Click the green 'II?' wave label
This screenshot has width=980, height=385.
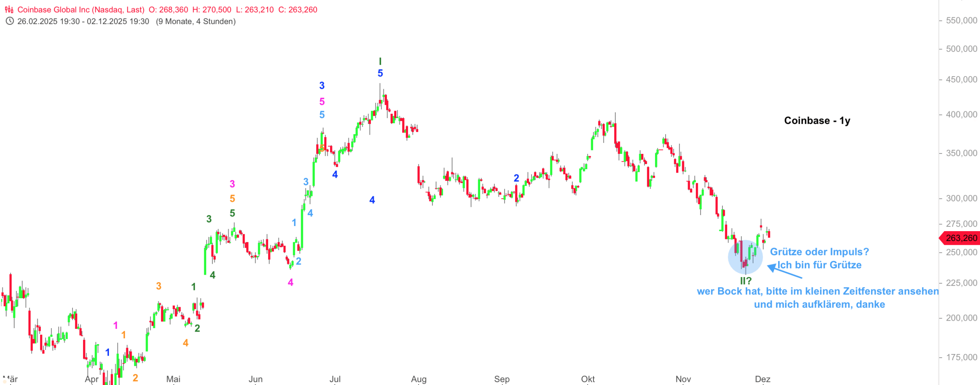pyautogui.click(x=746, y=281)
